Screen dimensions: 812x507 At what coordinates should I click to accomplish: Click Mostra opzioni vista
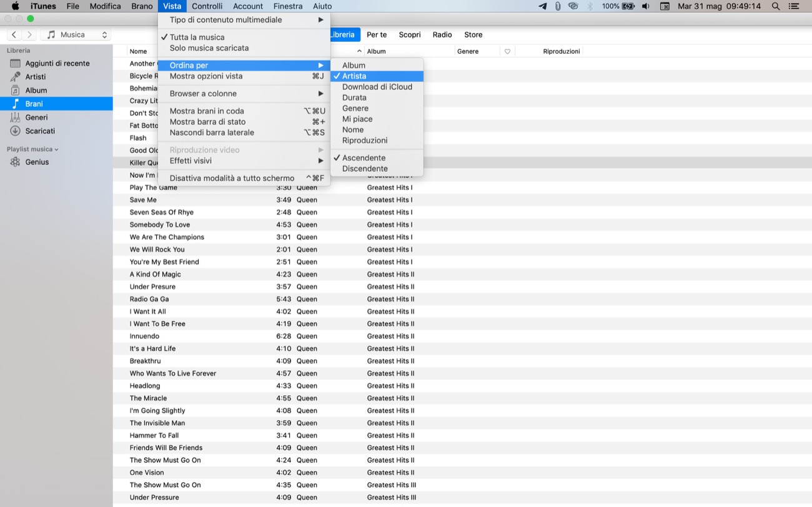[244, 76]
